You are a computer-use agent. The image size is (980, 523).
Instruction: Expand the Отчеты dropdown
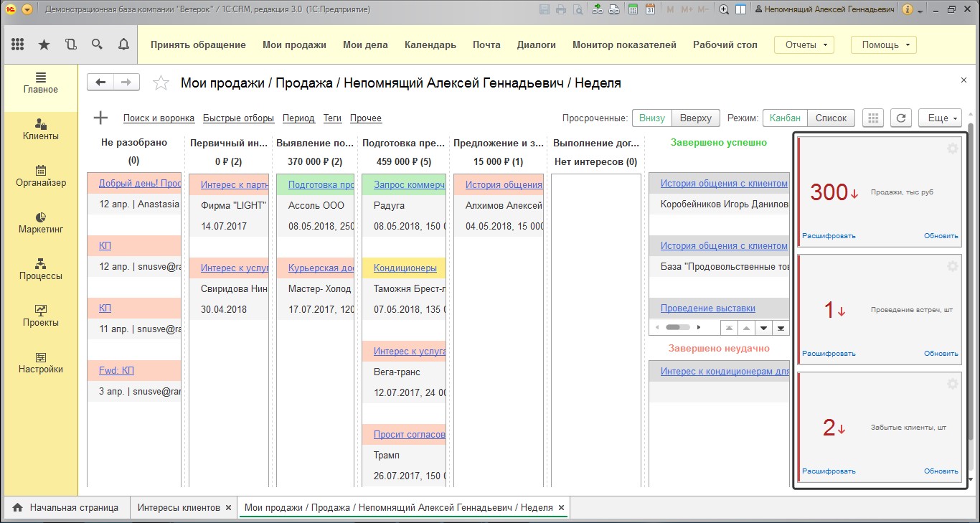click(x=804, y=44)
